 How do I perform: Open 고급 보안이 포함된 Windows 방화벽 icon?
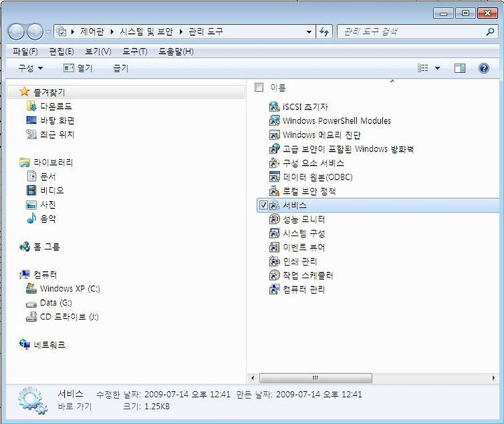[274, 149]
